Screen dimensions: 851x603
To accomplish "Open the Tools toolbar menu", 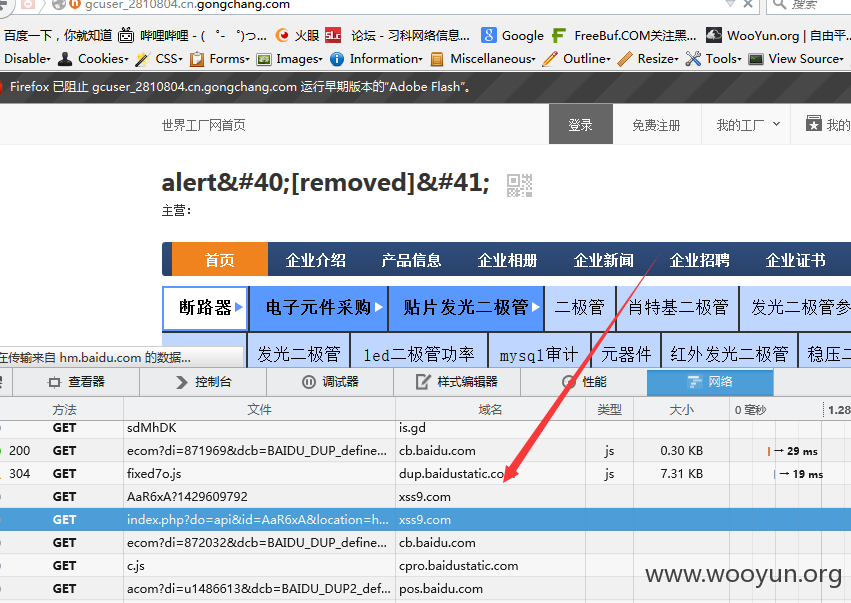I will tap(714, 59).
